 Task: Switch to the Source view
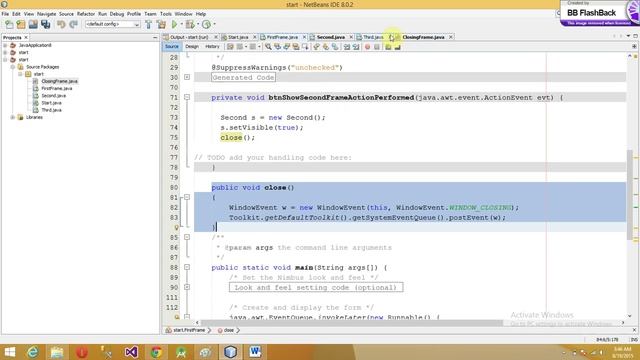172,47
